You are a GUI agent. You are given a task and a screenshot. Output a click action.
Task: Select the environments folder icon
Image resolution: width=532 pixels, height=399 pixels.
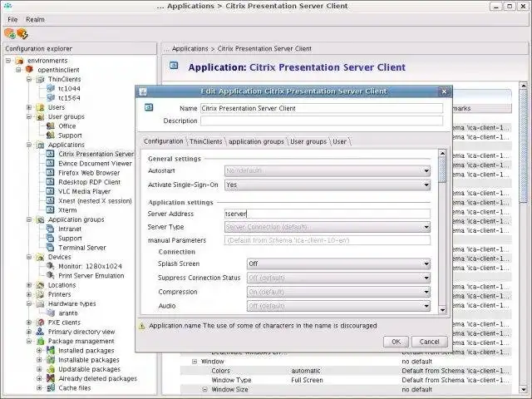coord(20,61)
